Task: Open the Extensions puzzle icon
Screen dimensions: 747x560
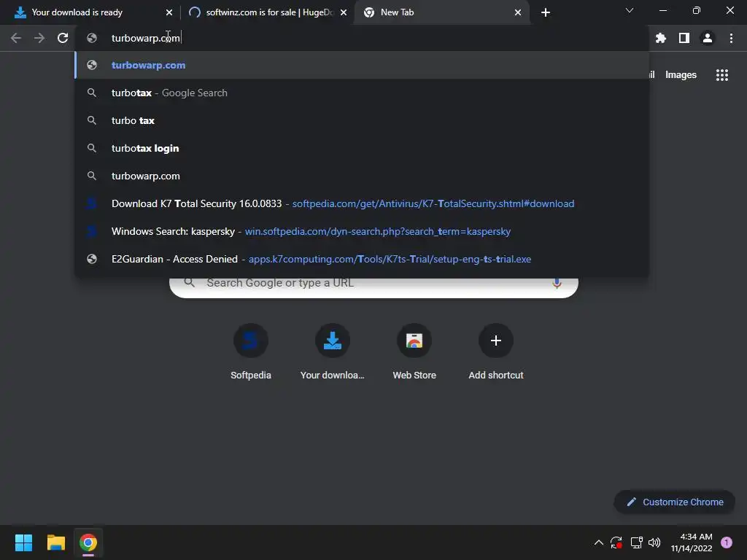Action: coord(660,38)
